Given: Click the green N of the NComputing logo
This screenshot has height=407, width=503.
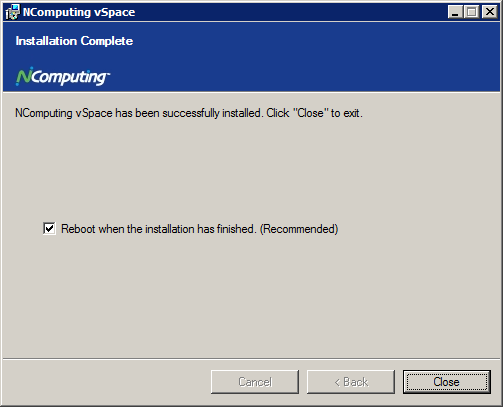Looking at the screenshot, I should [x=24, y=75].
